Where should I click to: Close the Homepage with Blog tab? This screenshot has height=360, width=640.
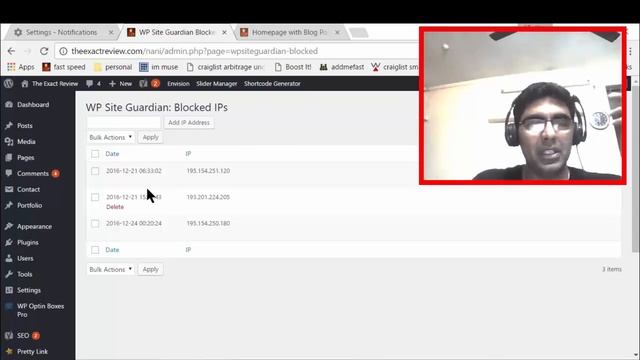click(337, 32)
